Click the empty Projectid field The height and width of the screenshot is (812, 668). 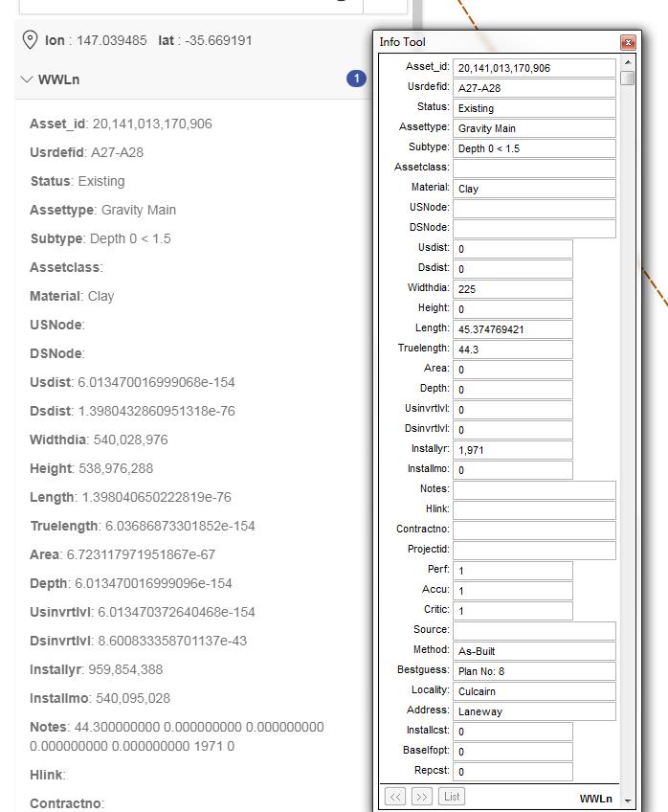pos(535,551)
